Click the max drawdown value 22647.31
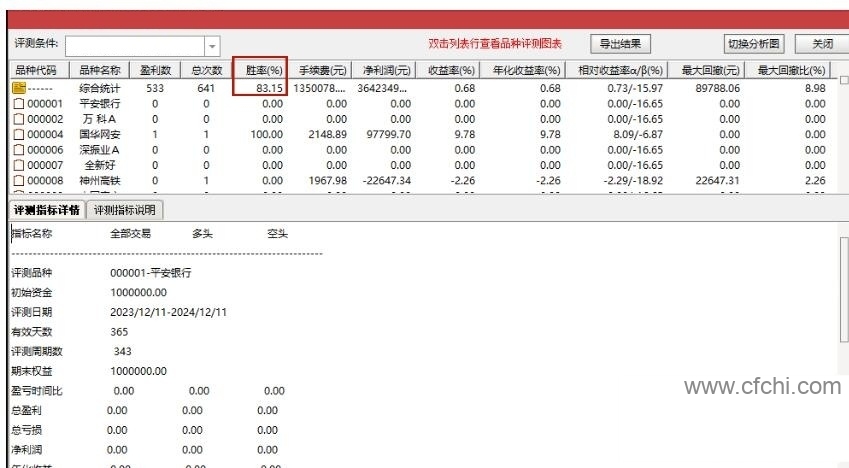 pos(717,180)
